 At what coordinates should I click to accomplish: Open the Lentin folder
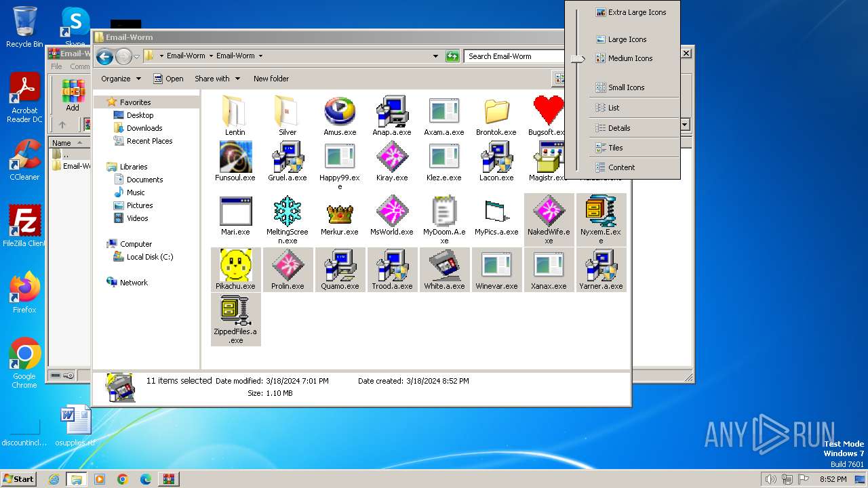click(235, 115)
